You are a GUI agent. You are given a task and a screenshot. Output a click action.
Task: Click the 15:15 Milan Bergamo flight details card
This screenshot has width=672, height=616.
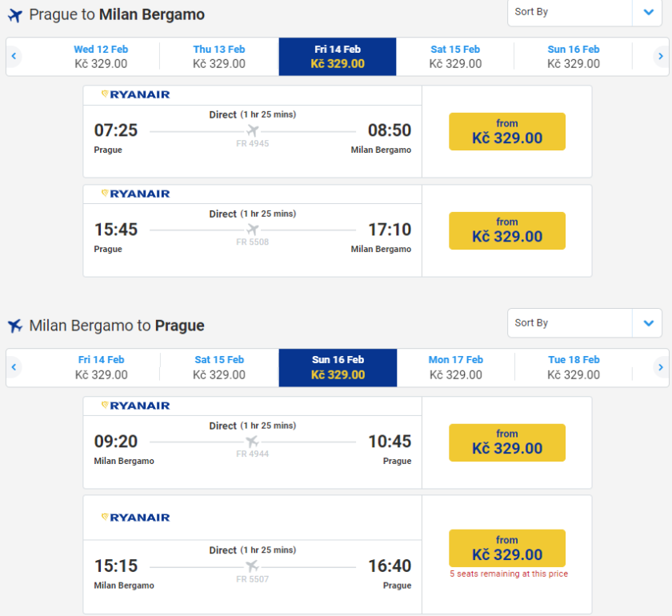coord(252,566)
